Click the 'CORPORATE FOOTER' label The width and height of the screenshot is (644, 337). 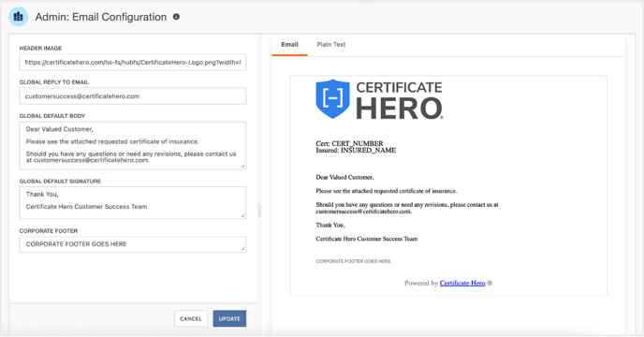tap(49, 231)
